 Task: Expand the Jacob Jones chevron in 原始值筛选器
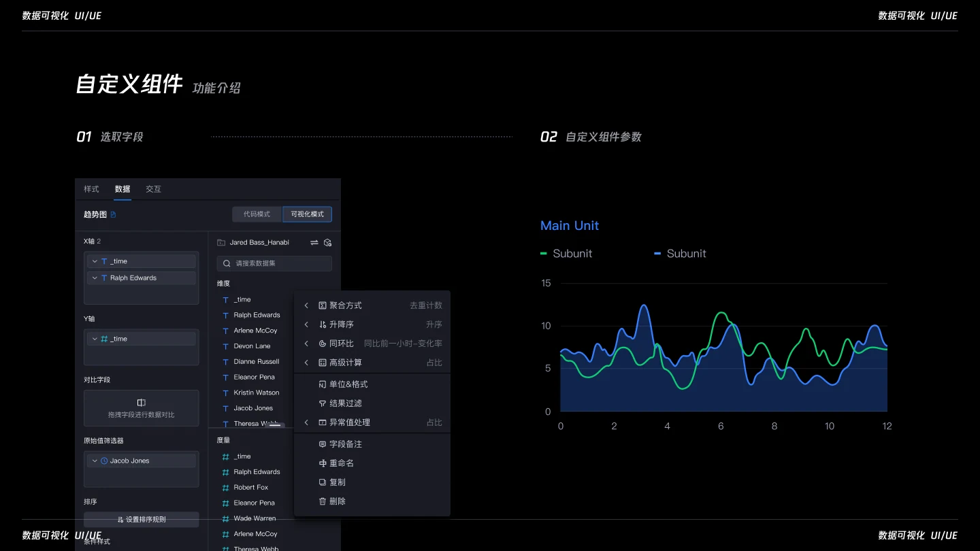[x=94, y=461]
